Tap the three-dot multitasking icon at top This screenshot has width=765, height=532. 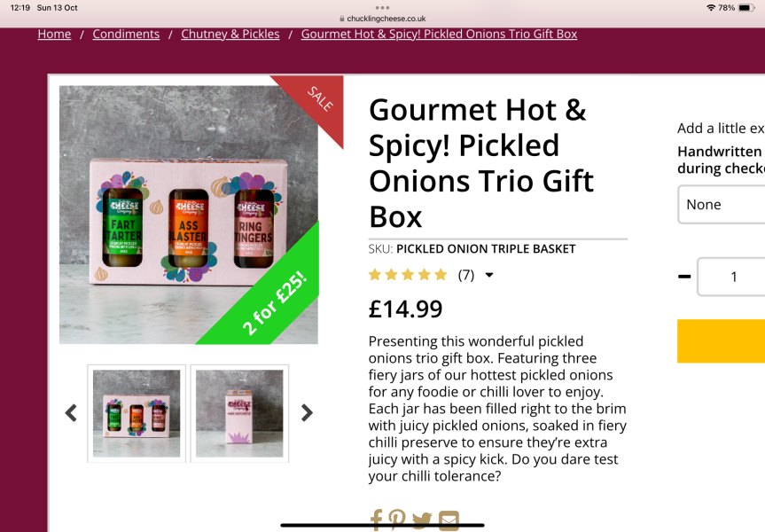click(383, 7)
